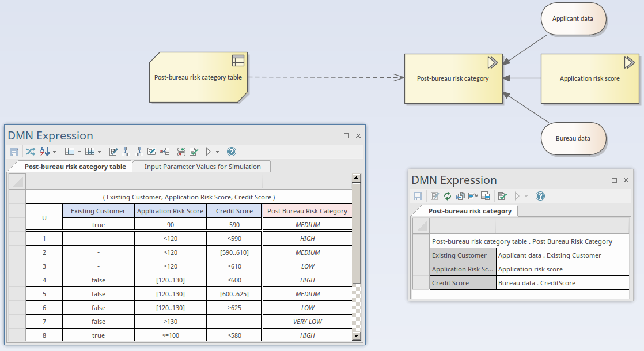Viewport: 644px width, 351px height.
Task: Click the A-Z sort icon
Action: pyautogui.click(x=45, y=152)
